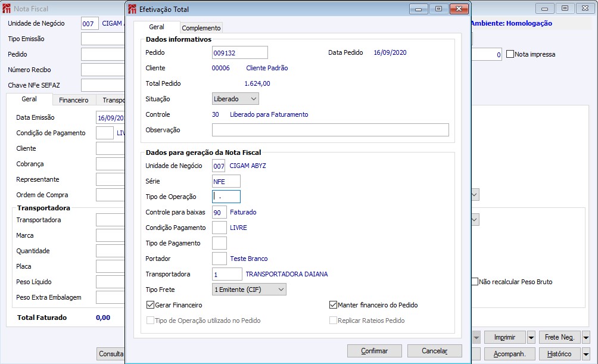Click the 'Faturado' text beside controle 90

click(x=243, y=212)
